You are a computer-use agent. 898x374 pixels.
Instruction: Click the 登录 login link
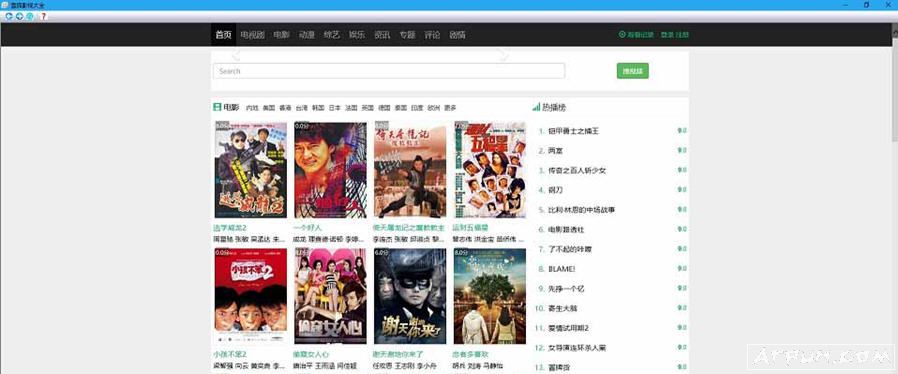(x=667, y=34)
